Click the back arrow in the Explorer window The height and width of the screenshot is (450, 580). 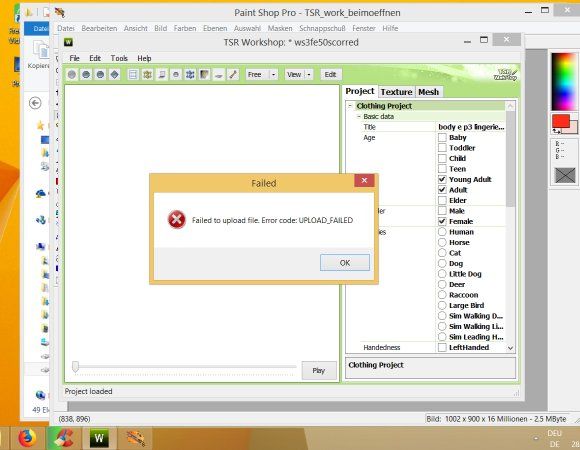(x=35, y=103)
